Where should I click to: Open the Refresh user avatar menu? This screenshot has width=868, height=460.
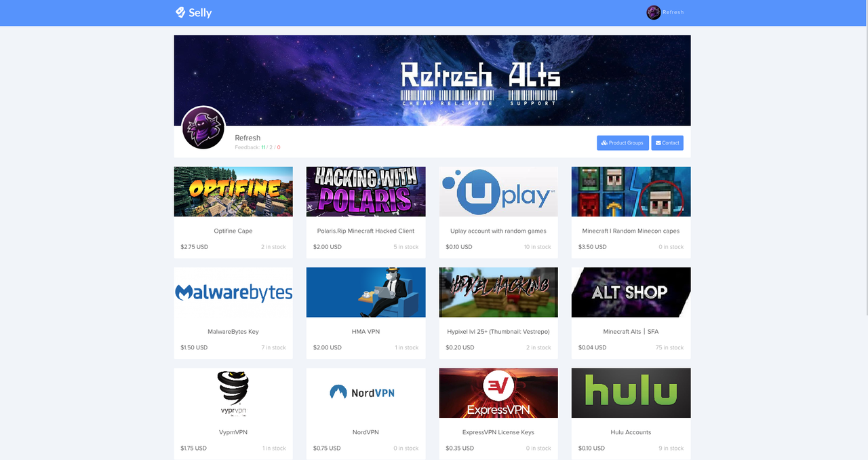point(654,12)
